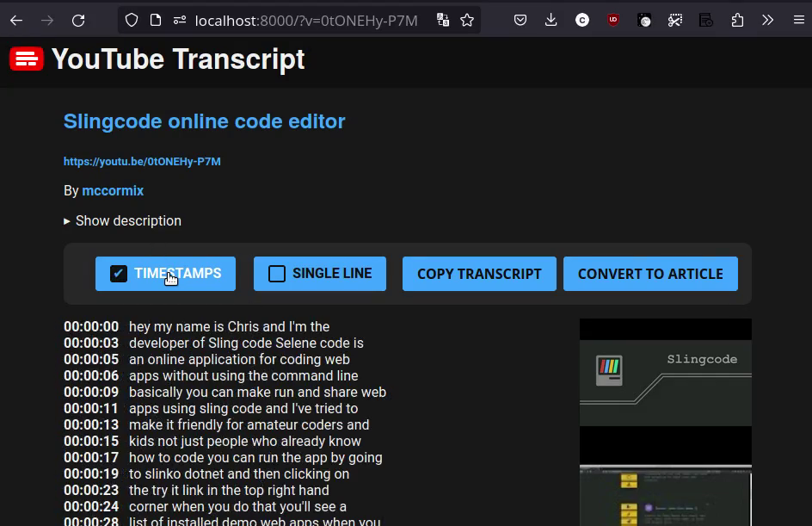Click timestamp 00:00:17
This screenshot has height=526, width=812.
coord(91,458)
